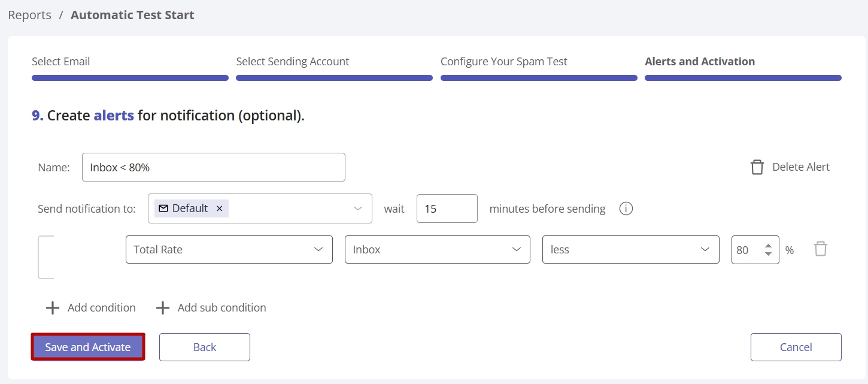Click the plus icon for Add condition

point(53,308)
